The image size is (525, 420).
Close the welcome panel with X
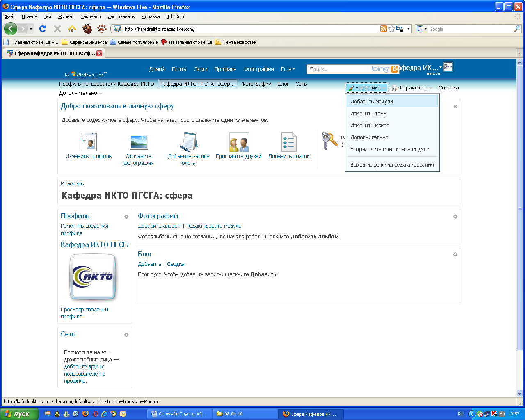[x=455, y=107]
